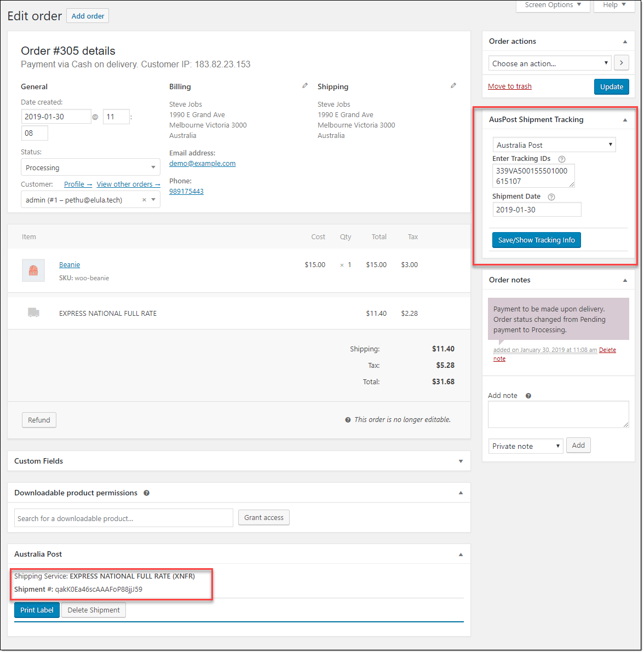Click the order note about payment upon delivery

(x=558, y=319)
